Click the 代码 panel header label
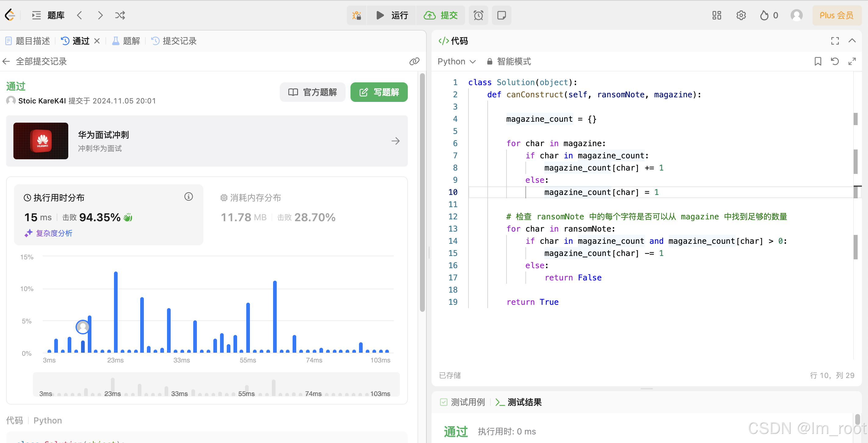 pos(453,41)
